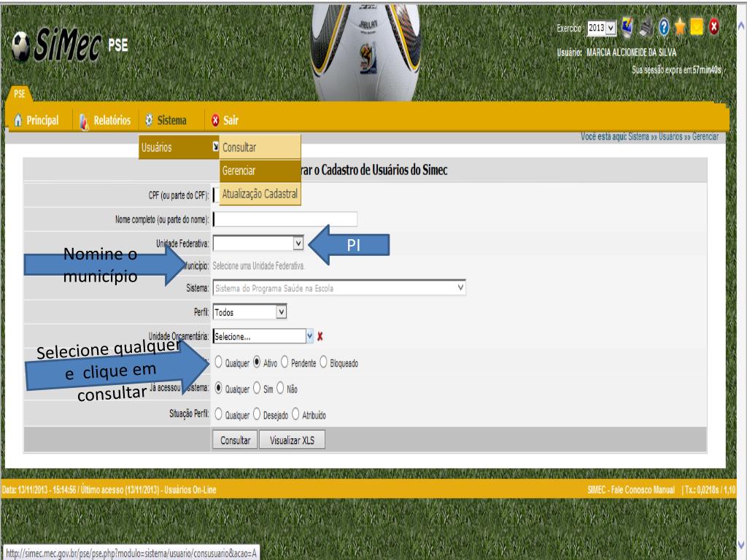The width and height of the screenshot is (747, 560).
Task: Click the chart icon next to Relatórios
Action: tap(84, 122)
